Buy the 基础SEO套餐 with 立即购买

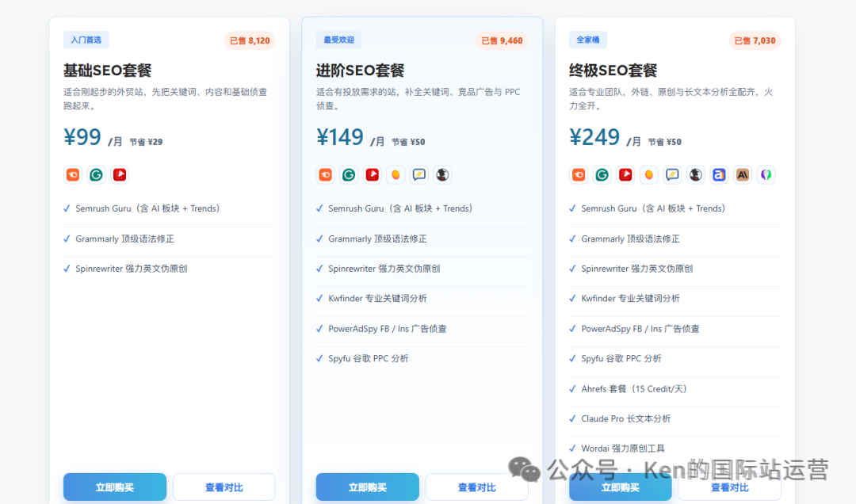[115, 487]
